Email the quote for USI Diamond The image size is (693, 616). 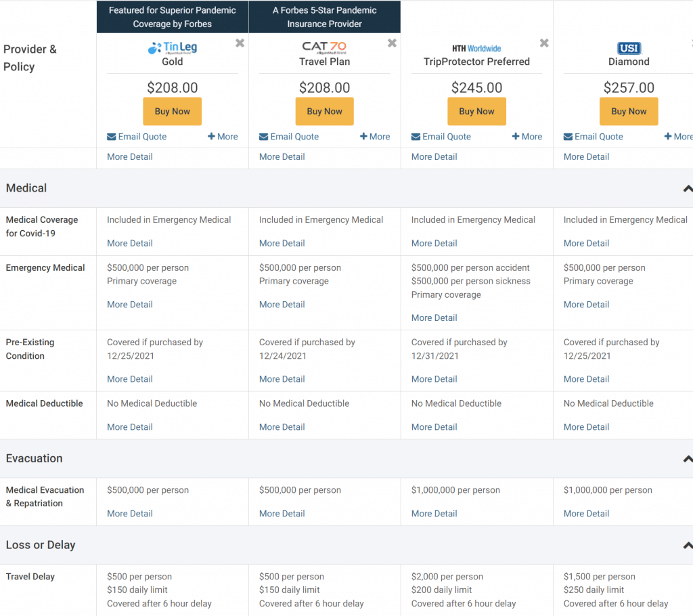(593, 137)
